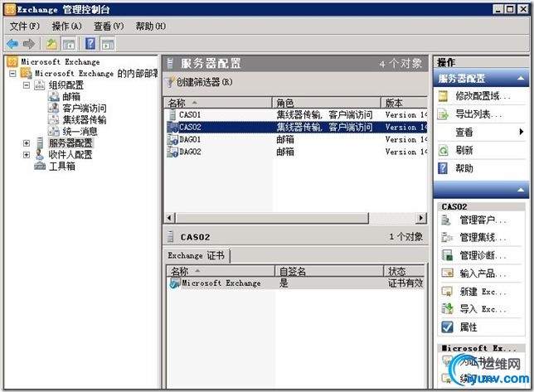Open the 查看(V) menu
Screen dimensions: 534x392
109,27
